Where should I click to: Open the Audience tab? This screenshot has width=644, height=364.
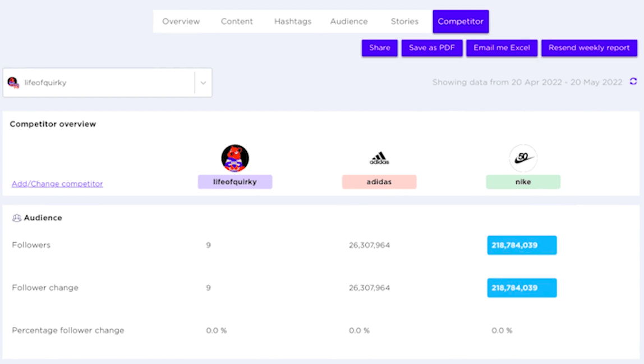point(348,21)
